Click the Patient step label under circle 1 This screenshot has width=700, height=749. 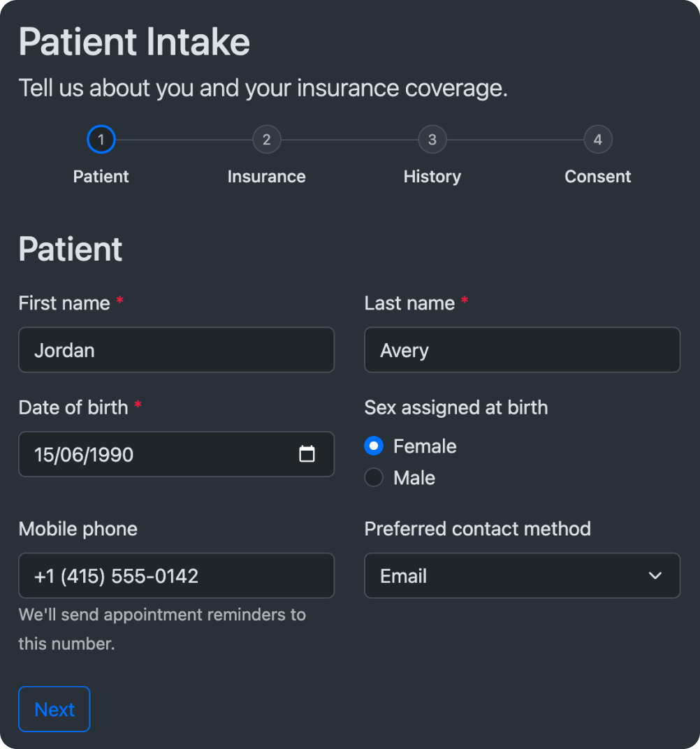point(101,177)
